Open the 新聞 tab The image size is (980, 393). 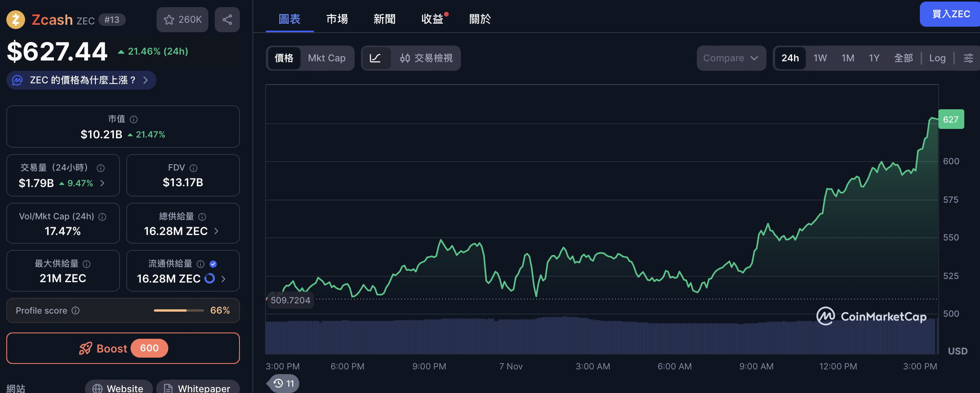384,19
